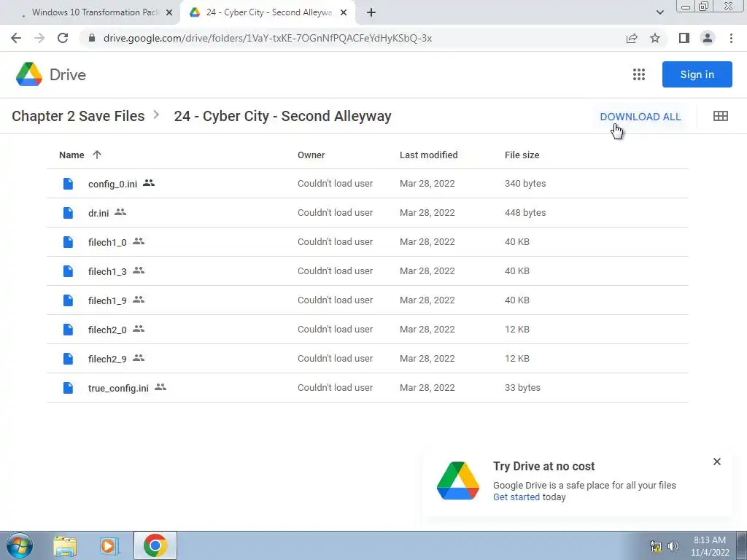The height and width of the screenshot is (560, 747).
Task: Click the site lock icon in address bar
Action: (x=92, y=38)
